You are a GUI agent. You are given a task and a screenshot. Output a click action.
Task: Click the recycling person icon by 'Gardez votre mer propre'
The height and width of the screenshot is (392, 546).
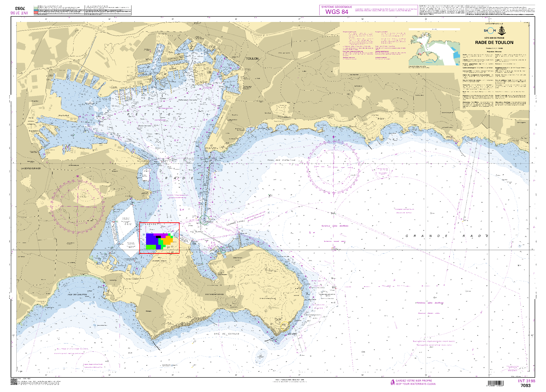coord(392,382)
